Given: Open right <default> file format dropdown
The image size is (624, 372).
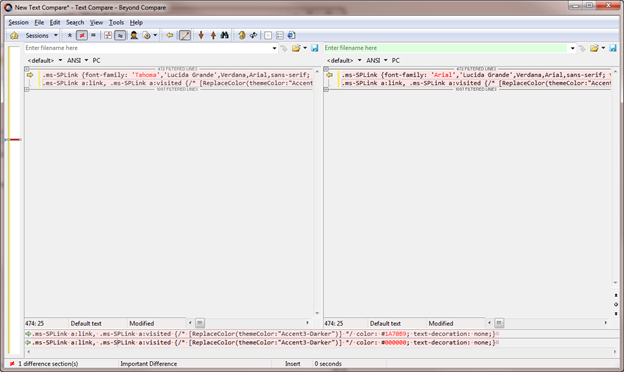Looking at the screenshot, I should click(x=344, y=60).
